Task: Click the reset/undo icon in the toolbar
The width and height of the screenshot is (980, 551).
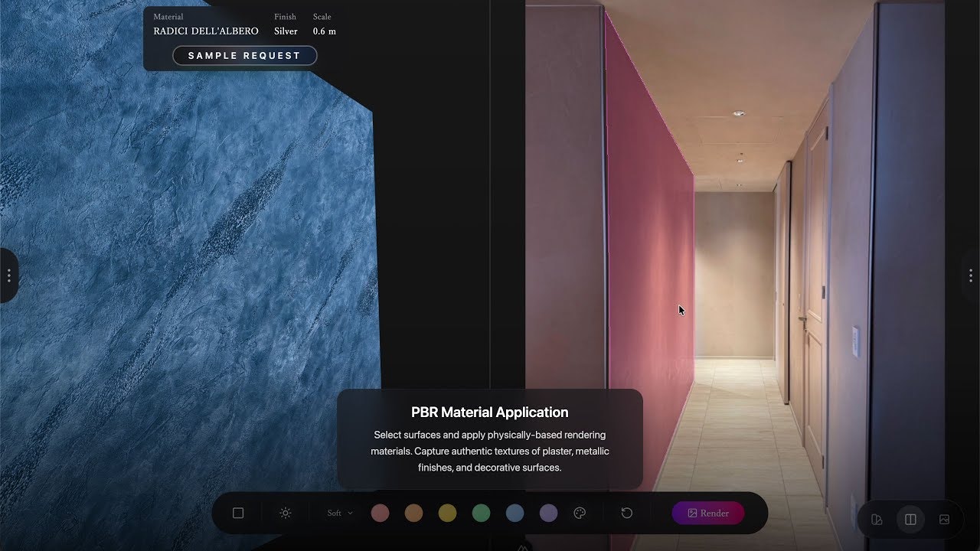Action: pos(627,513)
